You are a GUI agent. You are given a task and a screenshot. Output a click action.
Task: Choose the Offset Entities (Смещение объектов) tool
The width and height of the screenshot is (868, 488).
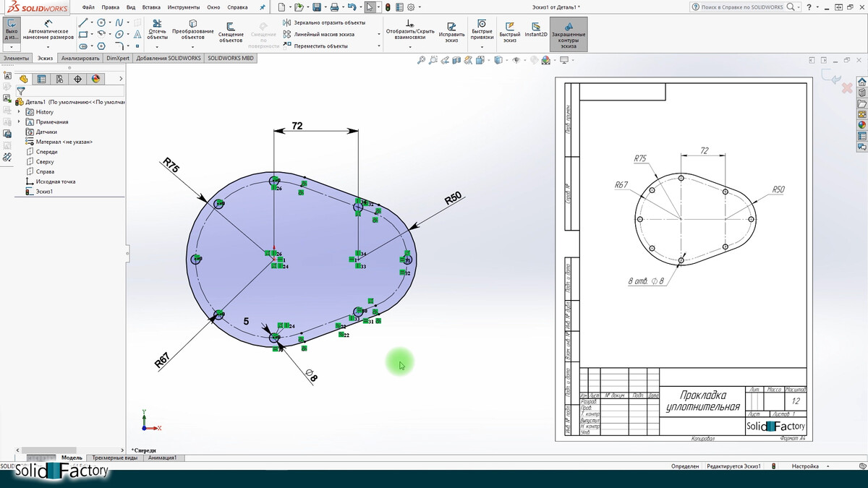pos(231,30)
